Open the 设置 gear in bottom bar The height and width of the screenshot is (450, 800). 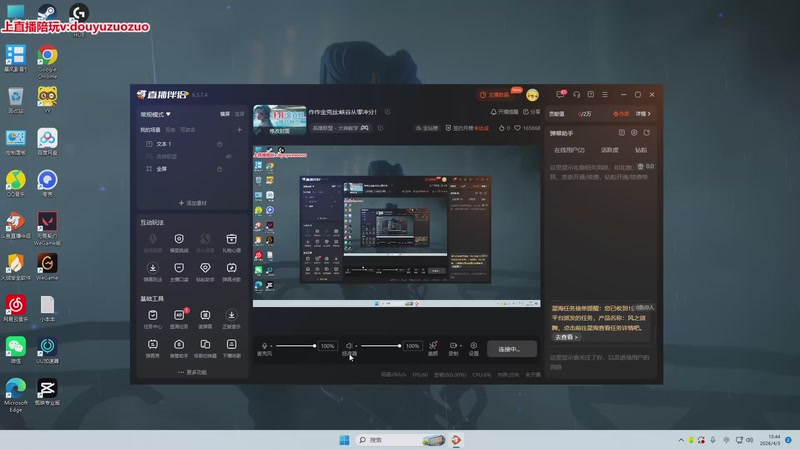(473, 345)
